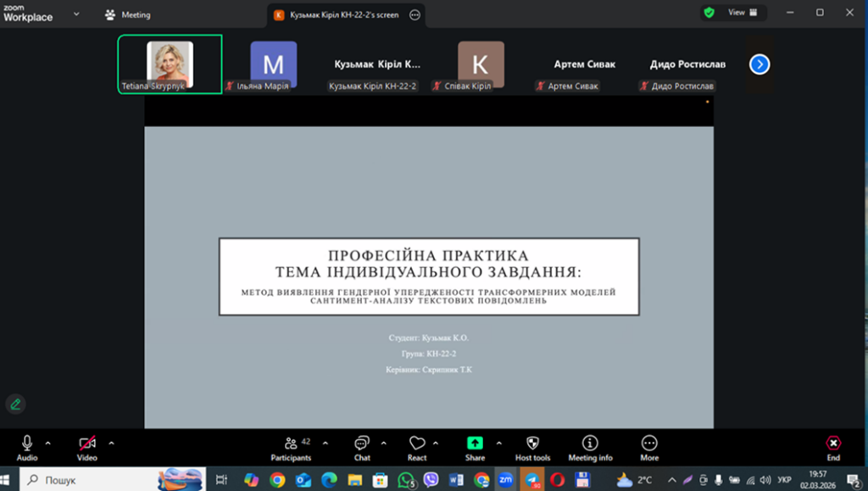Open the Zoom Workplace dropdown chevron
This screenshot has height=491, width=868.
pos(77,14)
